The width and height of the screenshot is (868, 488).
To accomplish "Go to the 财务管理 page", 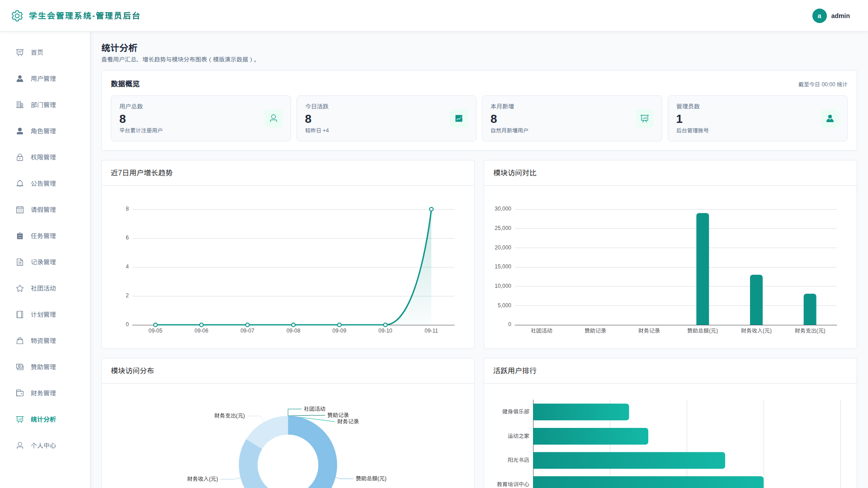I will [45, 393].
